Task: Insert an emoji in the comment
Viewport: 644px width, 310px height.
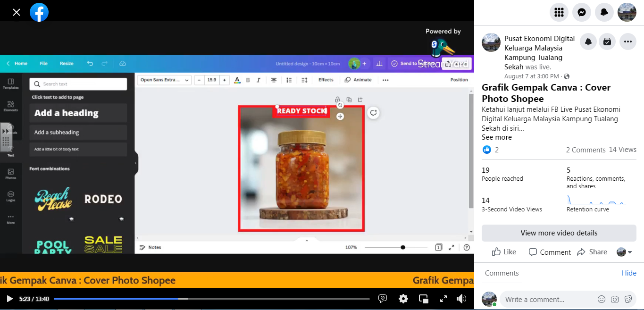Action: [602, 299]
